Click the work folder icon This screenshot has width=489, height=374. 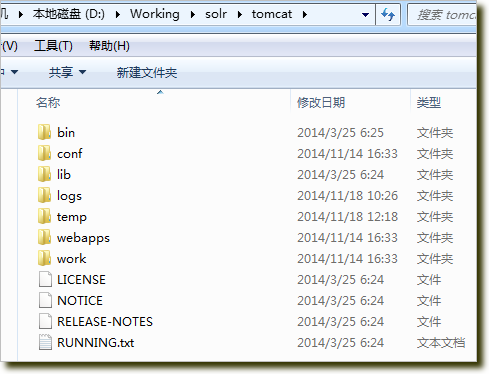44,258
